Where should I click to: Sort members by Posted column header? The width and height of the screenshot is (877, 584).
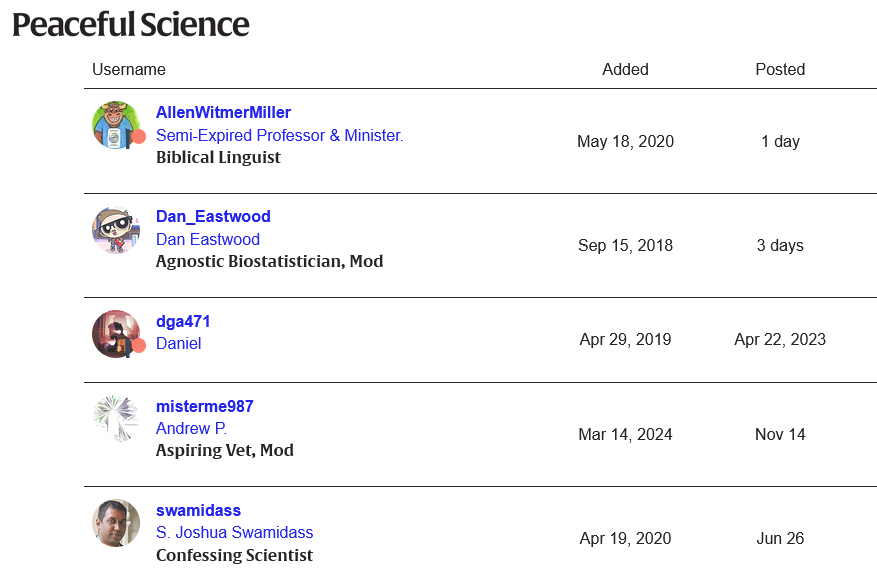coord(780,69)
